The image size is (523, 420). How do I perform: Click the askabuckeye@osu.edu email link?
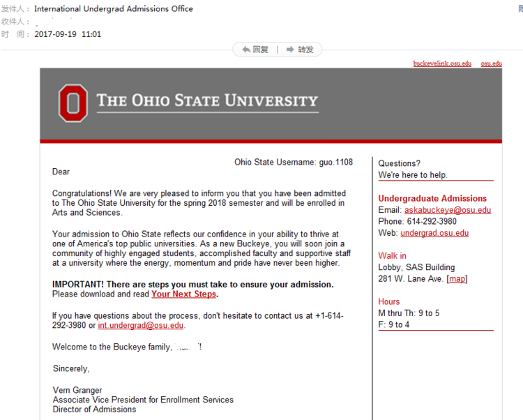coord(447,210)
